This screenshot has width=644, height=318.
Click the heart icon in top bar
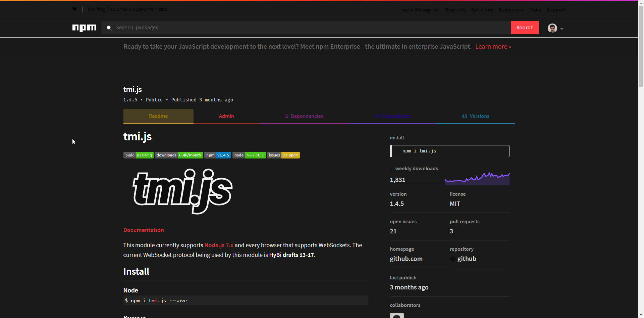[74, 9]
